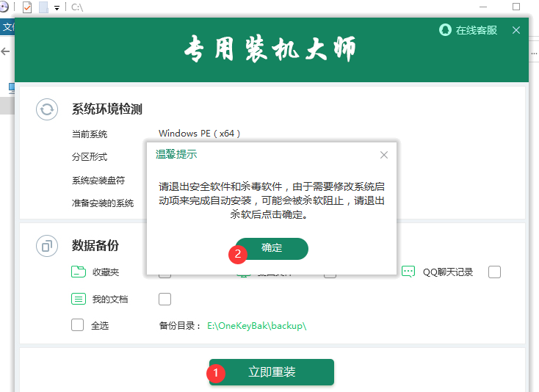Viewport: 539px width, 392px height.
Task: Click the 收藏夹 label
Action: 106,272
